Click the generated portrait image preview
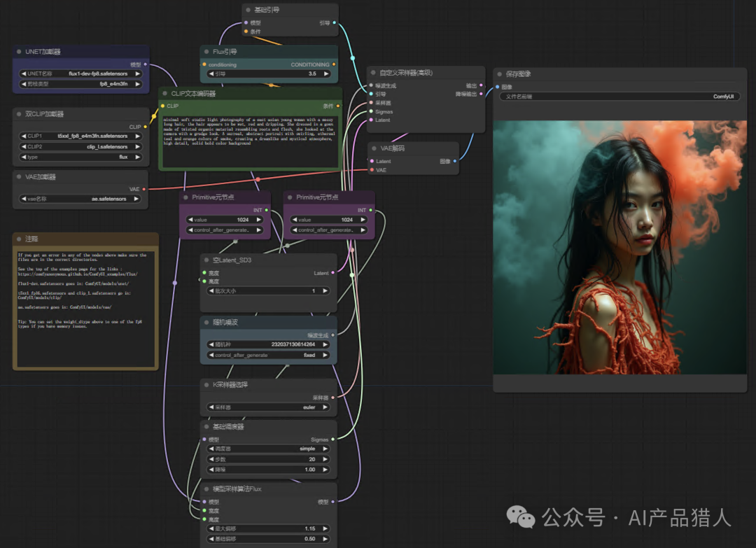Screen dimensions: 756x548 pyautogui.click(x=620, y=248)
